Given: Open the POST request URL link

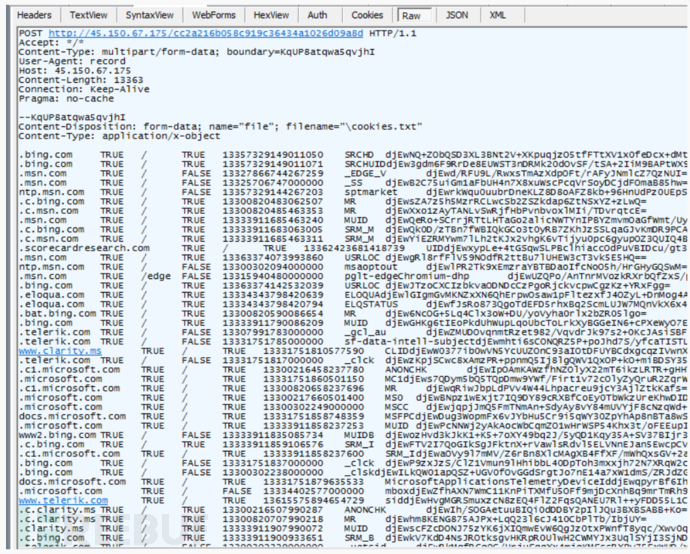Looking at the screenshot, I should pyautogui.click(x=206, y=33).
